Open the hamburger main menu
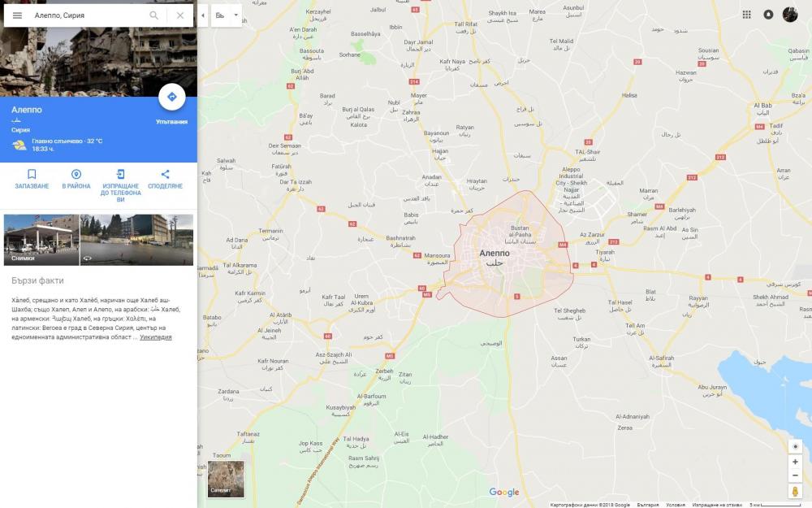Image resolution: width=812 pixels, height=508 pixels. pyautogui.click(x=17, y=15)
